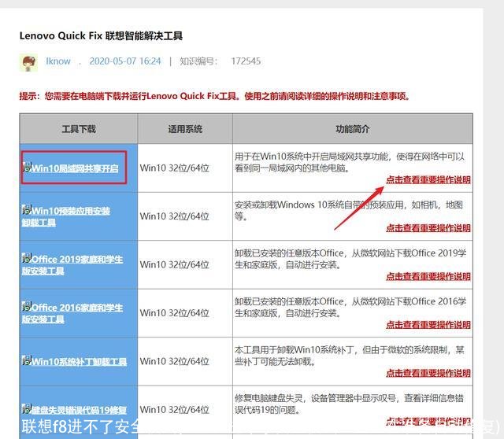Select Win10 32位/64位 in the 预装应用 row

pyautogui.click(x=175, y=216)
